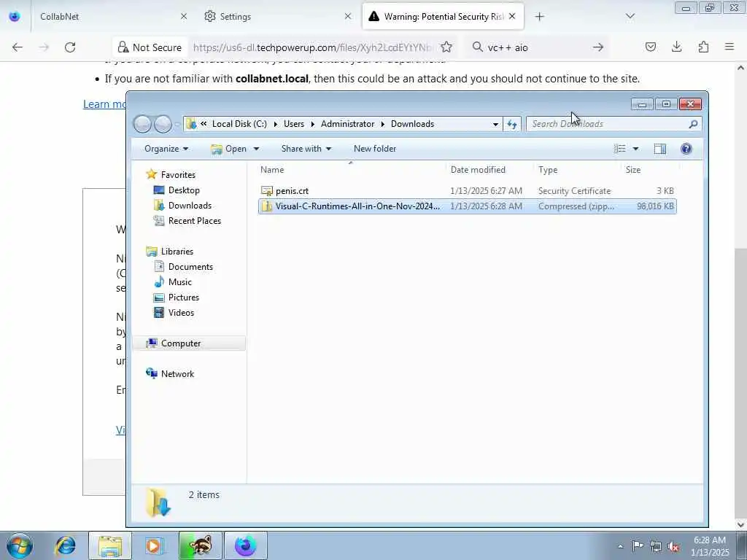Toggle the preview pane icon

659,149
